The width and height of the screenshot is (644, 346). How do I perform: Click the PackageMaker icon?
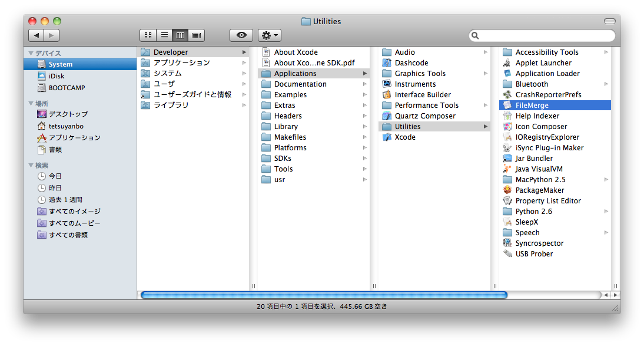[x=507, y=190]
